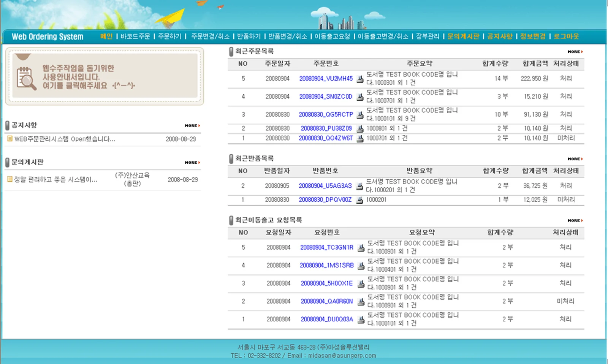Click amount 222,950 원
Image resolution: width=608 pixels, height=364 pixels.
coord(534,79)
